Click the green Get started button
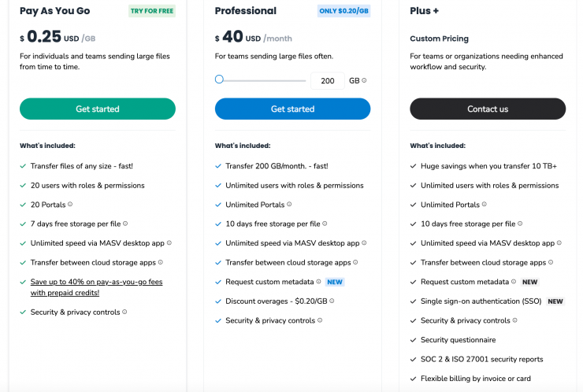This screenshot has height=392, width=583. (98, 109)
